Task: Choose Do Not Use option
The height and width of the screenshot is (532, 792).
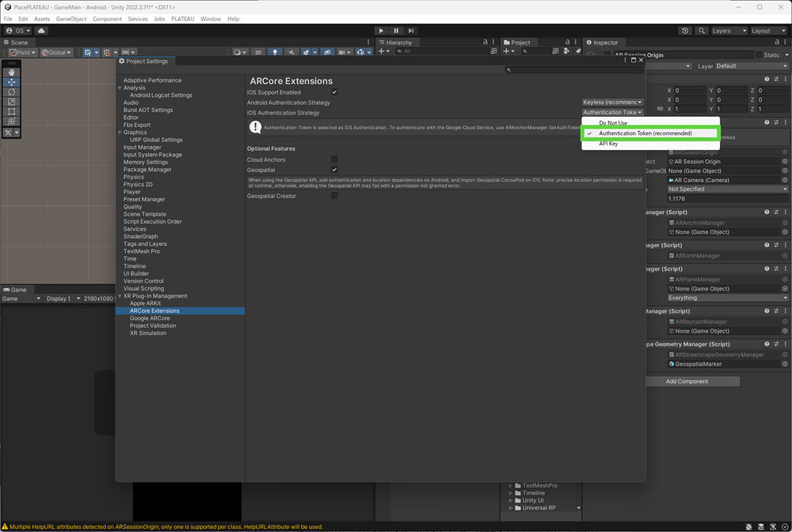Action: 649,123
